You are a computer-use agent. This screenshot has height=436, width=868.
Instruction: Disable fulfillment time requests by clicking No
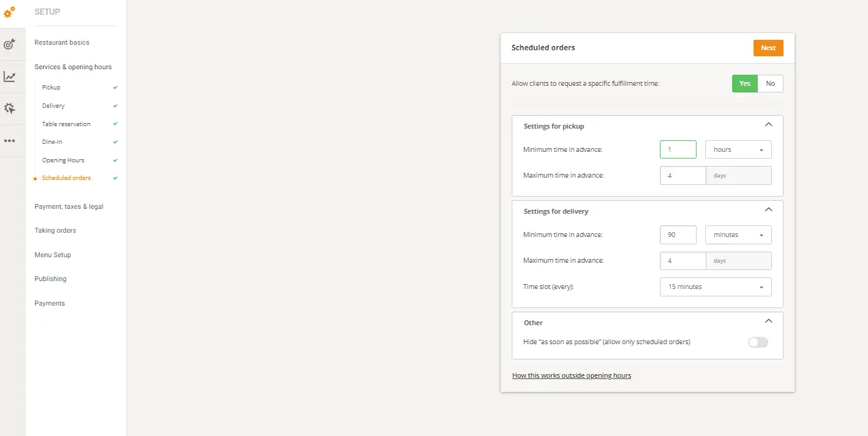click(x=770, y=83)
